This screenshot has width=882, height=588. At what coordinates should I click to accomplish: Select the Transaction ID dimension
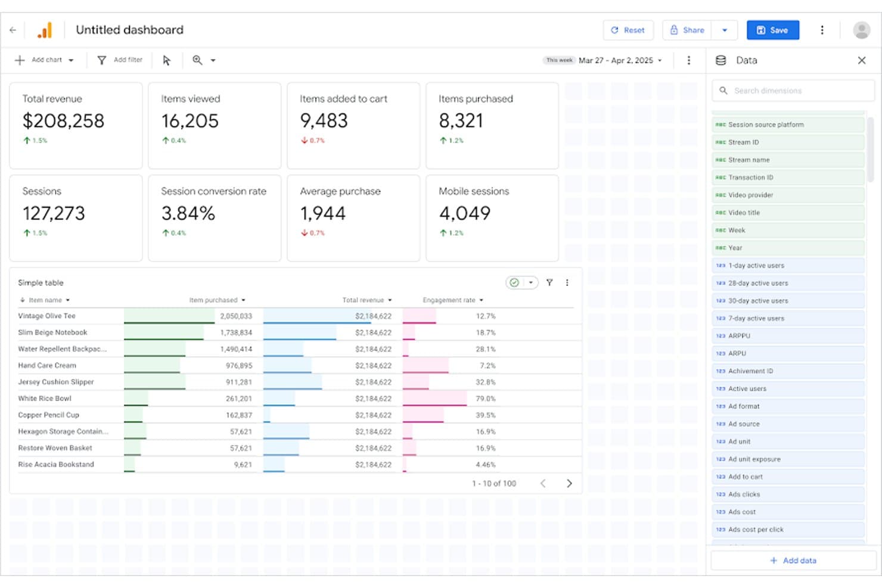788,178
